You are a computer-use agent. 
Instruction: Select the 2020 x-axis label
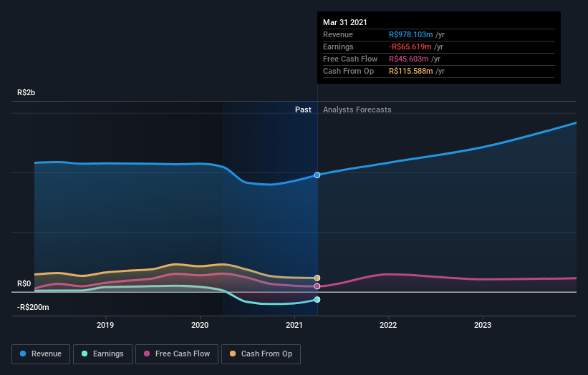[x=200, y=325]
